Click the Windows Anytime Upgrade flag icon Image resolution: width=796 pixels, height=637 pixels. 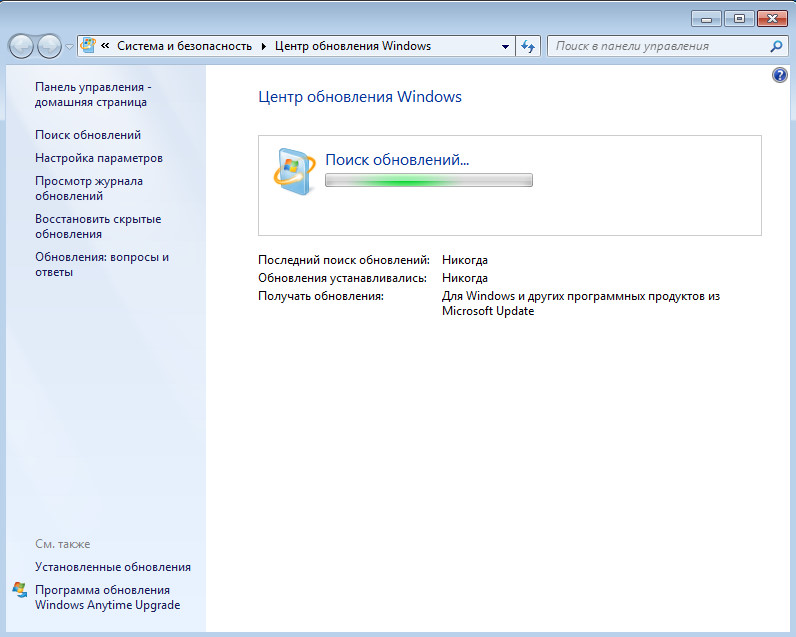pos(20,590)
